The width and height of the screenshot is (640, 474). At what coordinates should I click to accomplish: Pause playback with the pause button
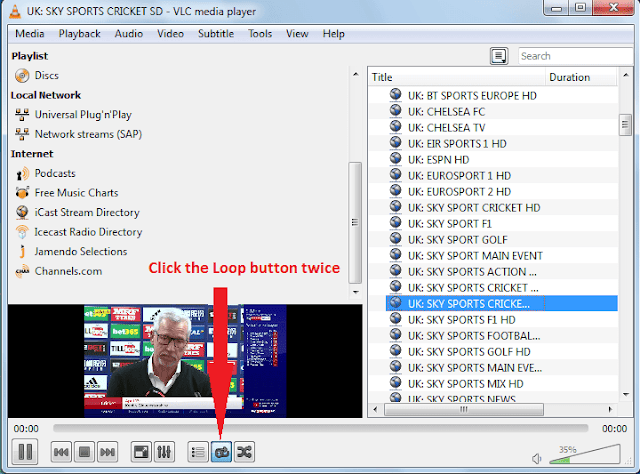pyautogui.click(x=25, y=452)
